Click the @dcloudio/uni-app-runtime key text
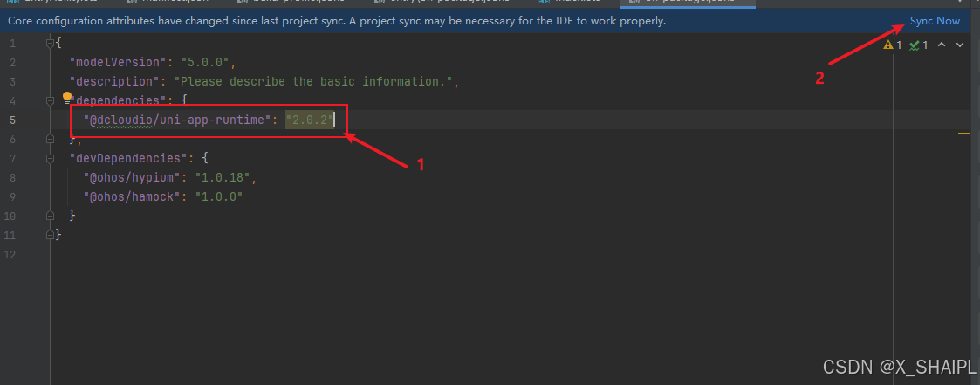The height and width of the screenshot is (385, 980). tap(175, 120)
